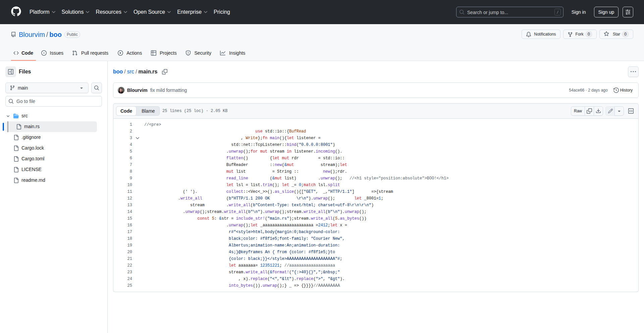Open the symbols panel icon
Image resolution: width=644 pixels, height=333 pixels.
pos(631,111)
